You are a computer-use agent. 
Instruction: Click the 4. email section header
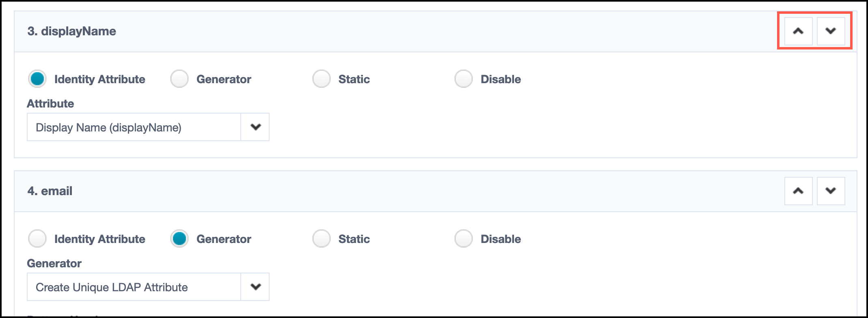click(50, 191)
